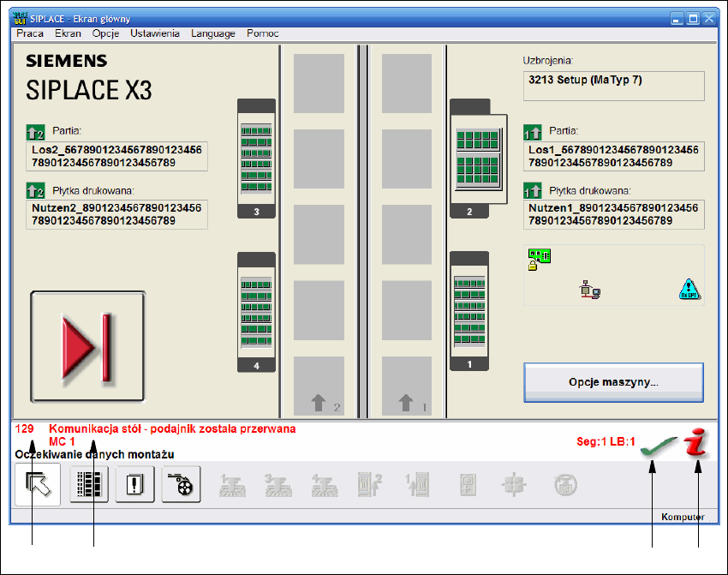Screen dimensions: 728x575
Task: Click the component reel toolbar button
Action: click(181, 484)
